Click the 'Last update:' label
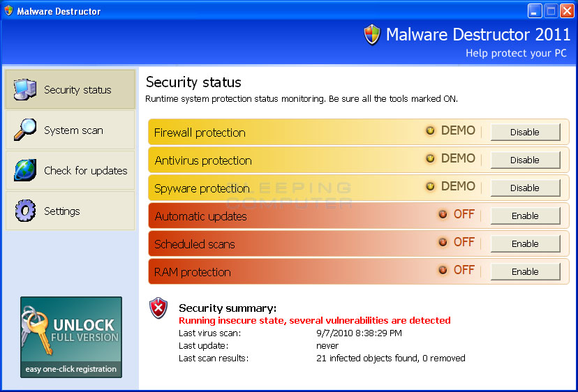The width and height of the screenshot is (578, 392). click(203, 346)
